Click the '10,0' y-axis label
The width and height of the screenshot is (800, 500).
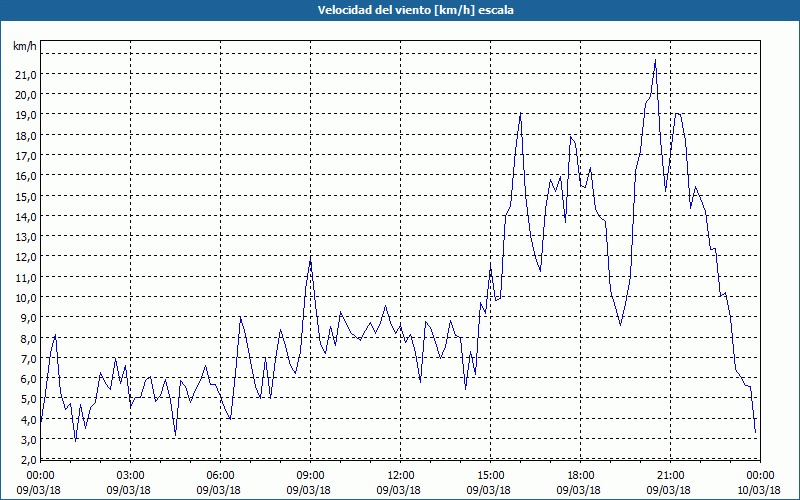[27, 297]
